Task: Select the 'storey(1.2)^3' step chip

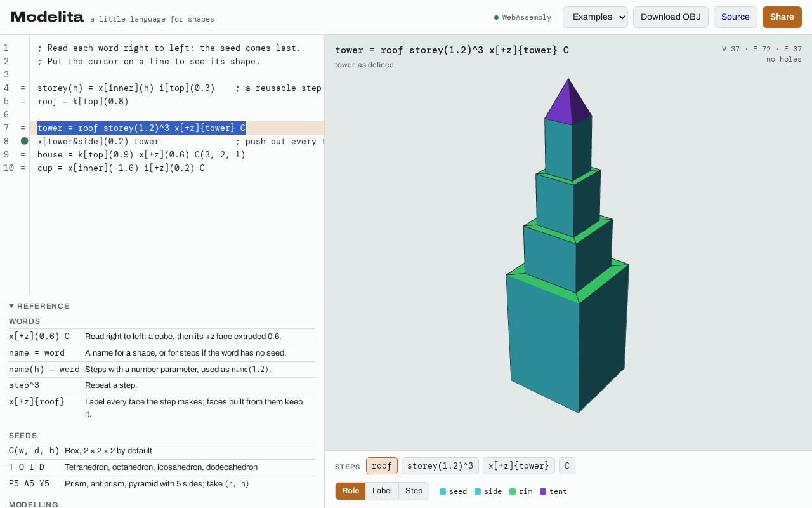Action: coord(440,466)
